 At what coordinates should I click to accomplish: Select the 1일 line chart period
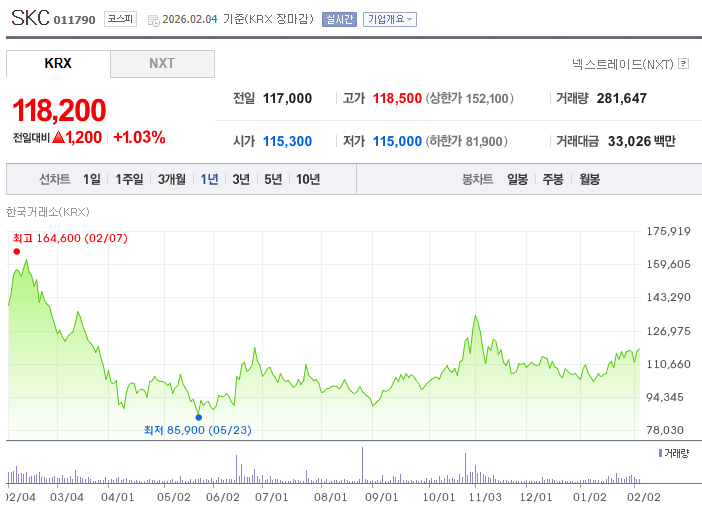click(x=92, y=180)
